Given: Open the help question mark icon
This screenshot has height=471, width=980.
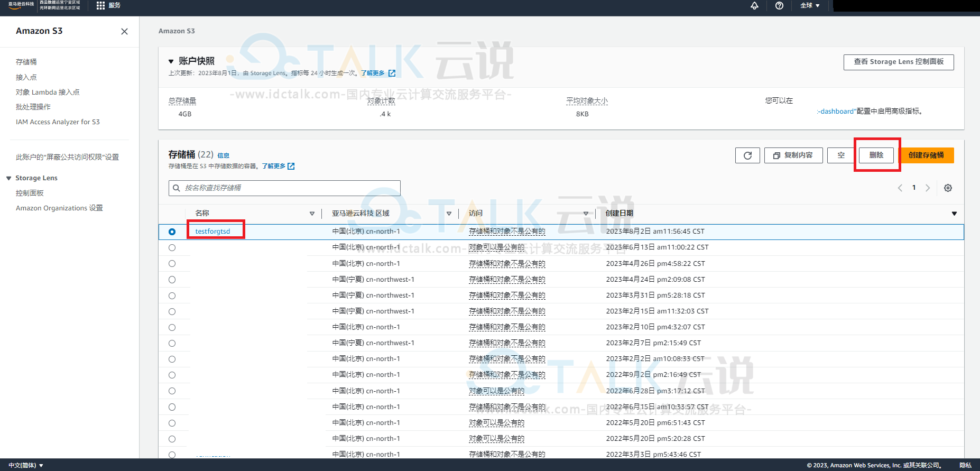Looking at the screenshot, I should point(779,5).
